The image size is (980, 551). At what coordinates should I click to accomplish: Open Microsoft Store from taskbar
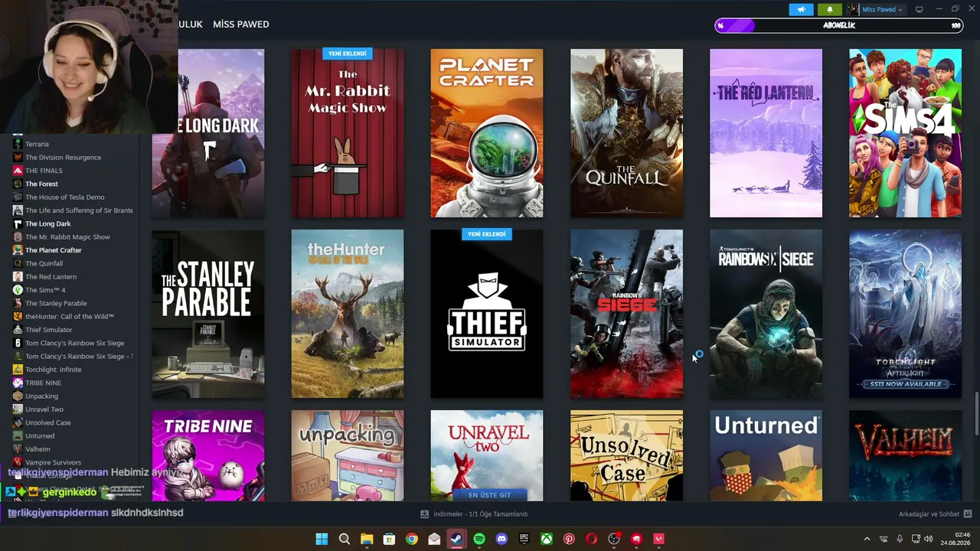pyautogui.click(x=389, y=539)
